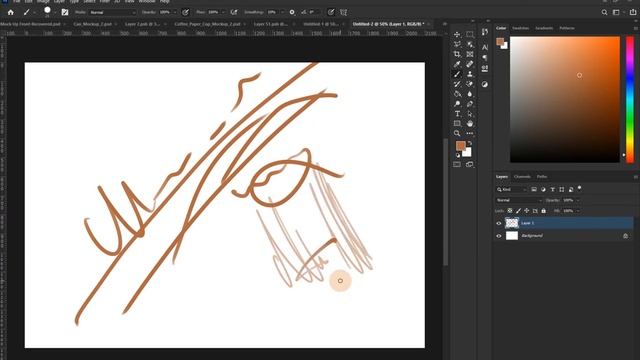Select the Move tool
Viewport: 640px width, 360px height.
(457, 34)
